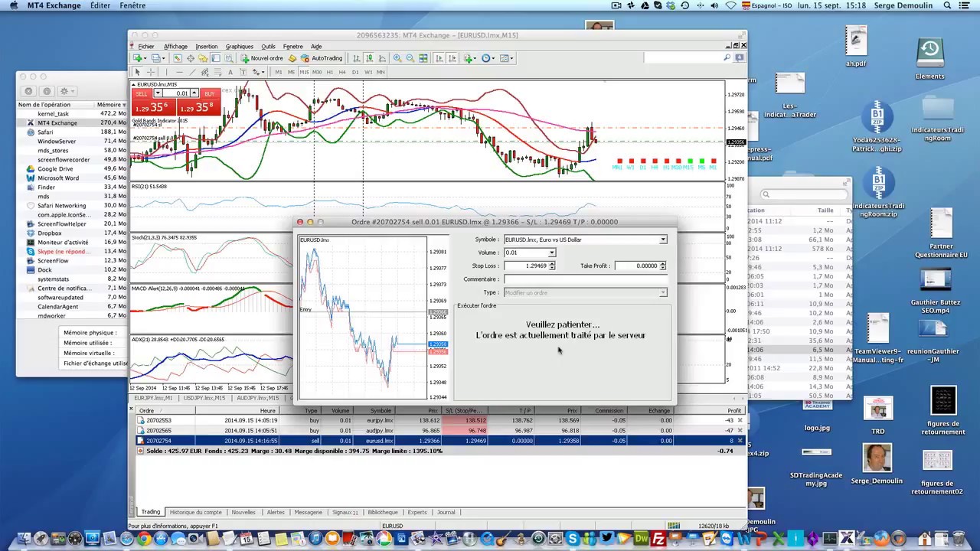Image resolution: width=980 pixels, height=551 pixels.
Task: Open the arrows objects dropdown
Action: (259, 72)
